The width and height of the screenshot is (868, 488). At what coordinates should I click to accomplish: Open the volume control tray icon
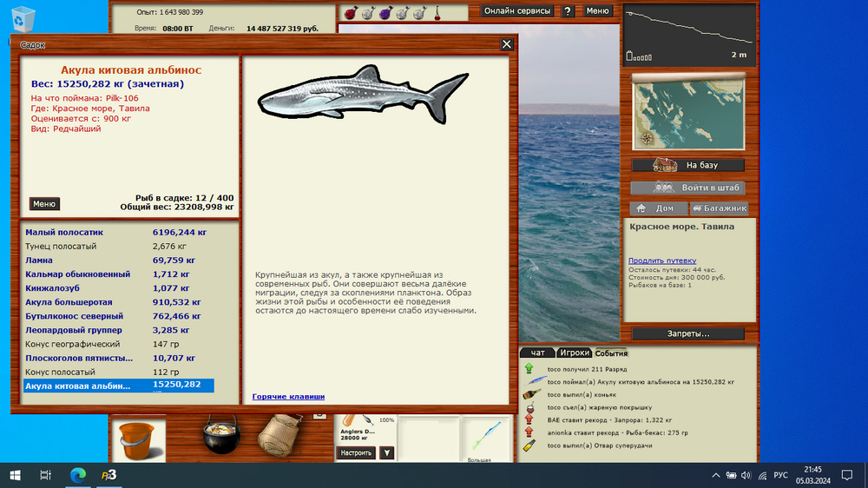tap(746, 475)
